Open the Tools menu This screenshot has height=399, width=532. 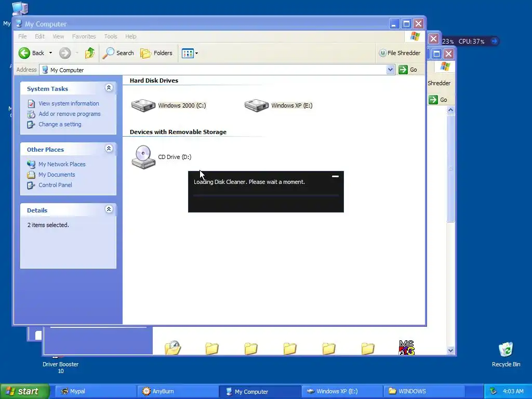coord(111,36)
